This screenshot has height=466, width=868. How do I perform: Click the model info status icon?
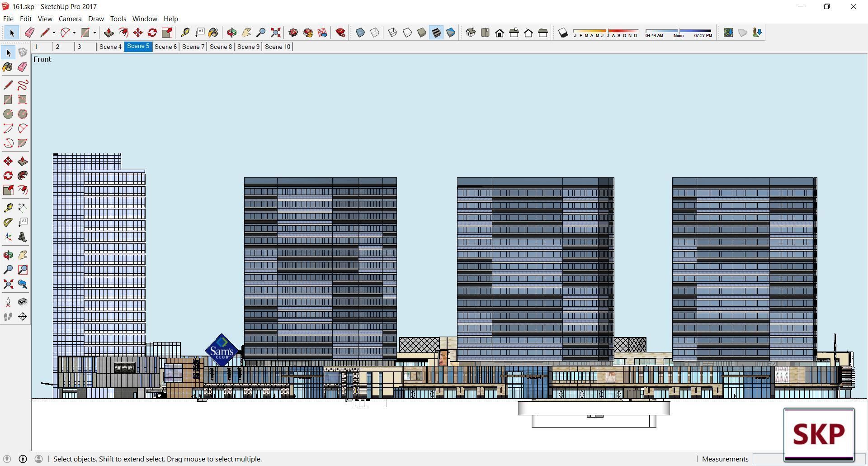[x=23, y=459]
